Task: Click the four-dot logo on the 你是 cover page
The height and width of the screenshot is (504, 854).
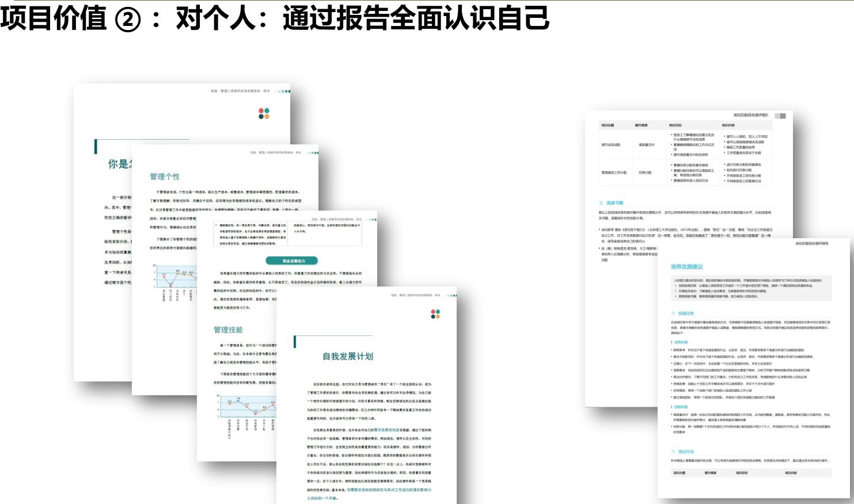Action: pyautogui.click(x=264, y=113)
